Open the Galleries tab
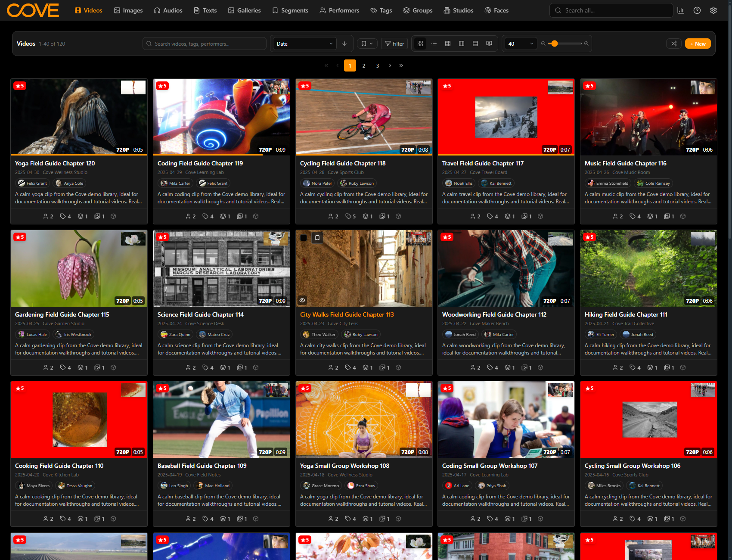 (245, 10)
